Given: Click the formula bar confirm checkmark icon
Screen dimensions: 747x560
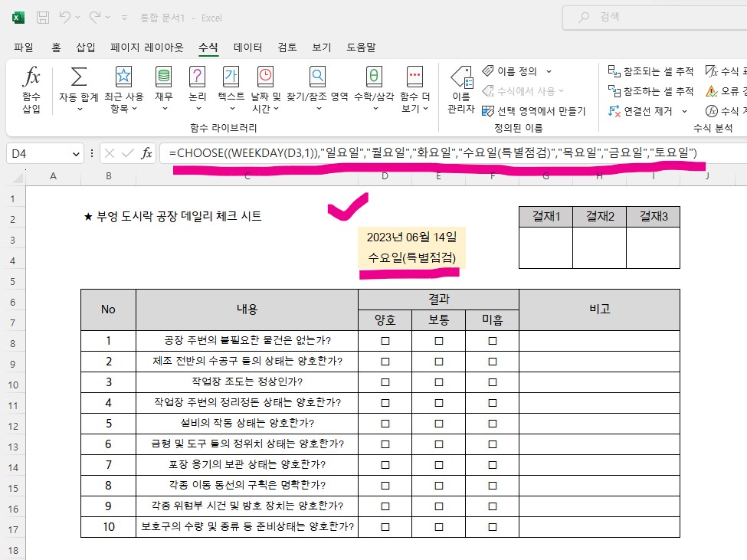Looking at the screenshot, I should tap(127, 153).
